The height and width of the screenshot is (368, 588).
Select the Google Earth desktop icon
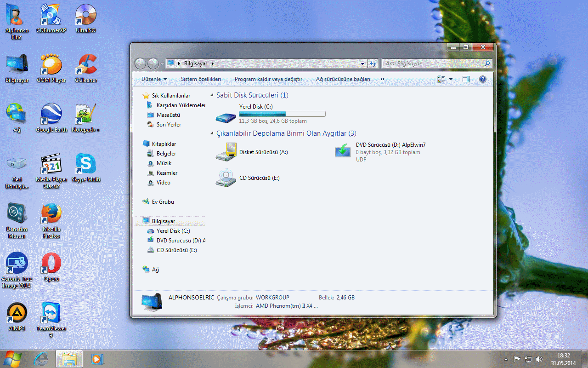51,115
